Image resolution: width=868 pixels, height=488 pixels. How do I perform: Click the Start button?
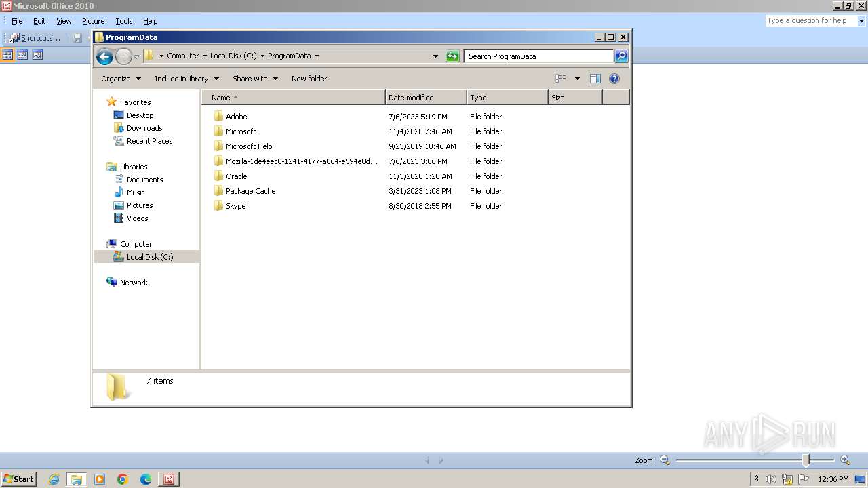pyautogui.click(x=18, y=479)
